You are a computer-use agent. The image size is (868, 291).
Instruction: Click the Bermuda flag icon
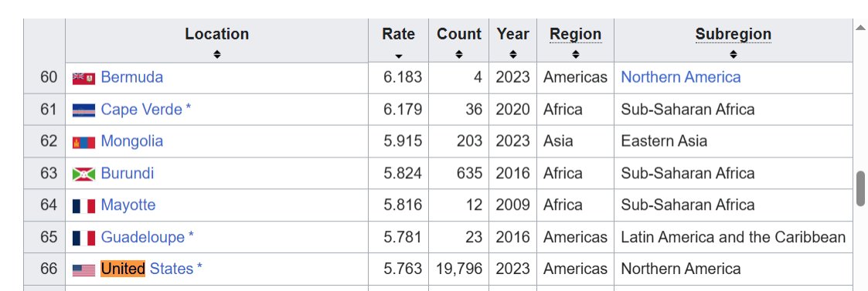83,78
